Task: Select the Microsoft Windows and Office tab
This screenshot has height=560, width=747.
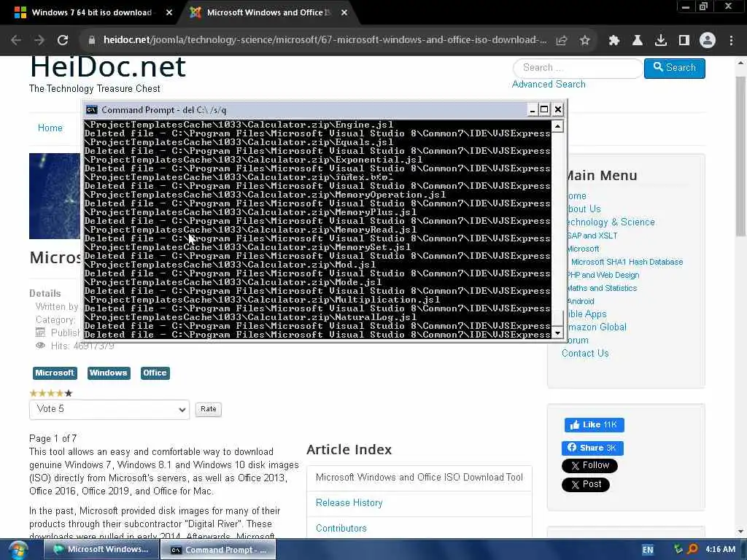Action: (268, 13)
